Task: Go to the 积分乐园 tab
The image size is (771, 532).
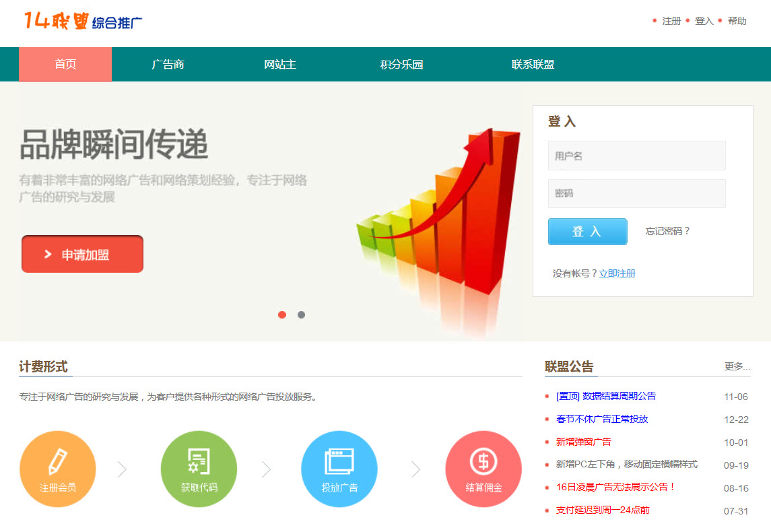Action: pos(401,65)
